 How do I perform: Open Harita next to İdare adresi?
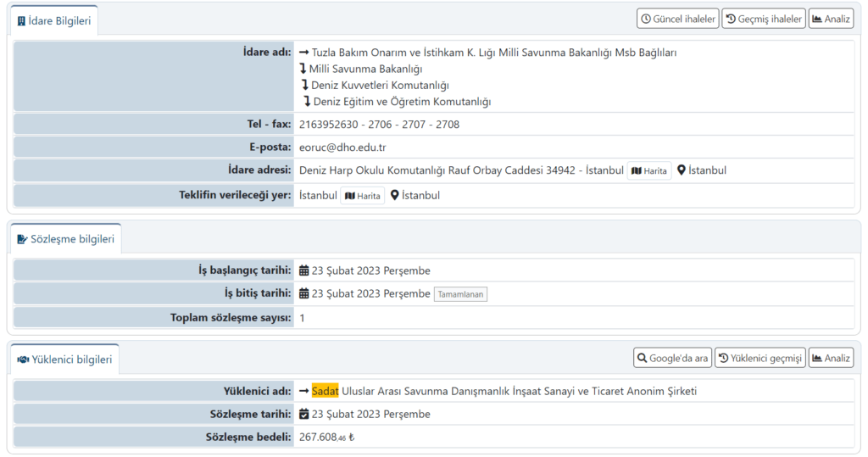click(x=649, y=171)
